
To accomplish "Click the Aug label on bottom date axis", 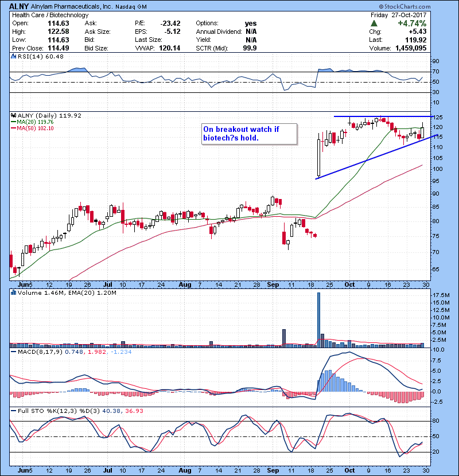I will tap(185, 470).
